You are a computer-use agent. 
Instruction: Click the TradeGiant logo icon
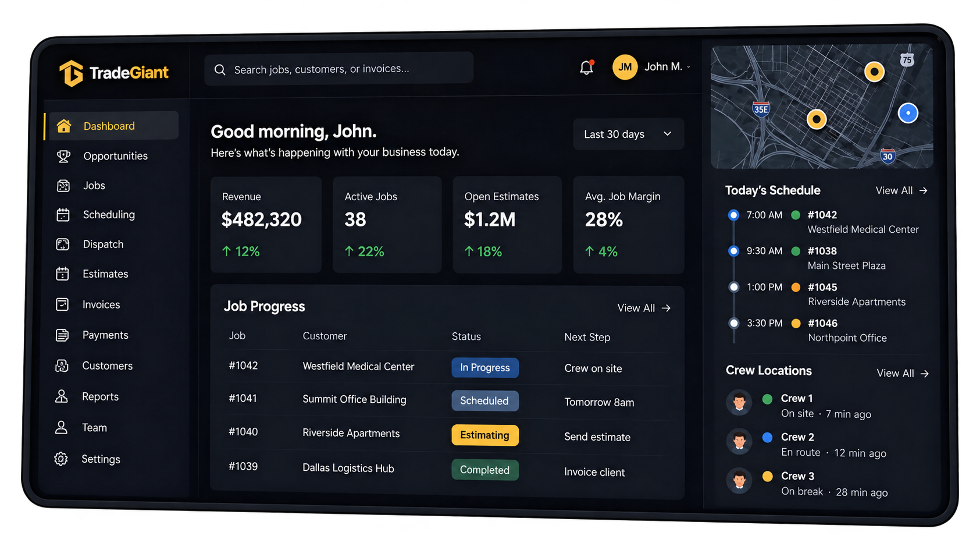tap(71, 73)
